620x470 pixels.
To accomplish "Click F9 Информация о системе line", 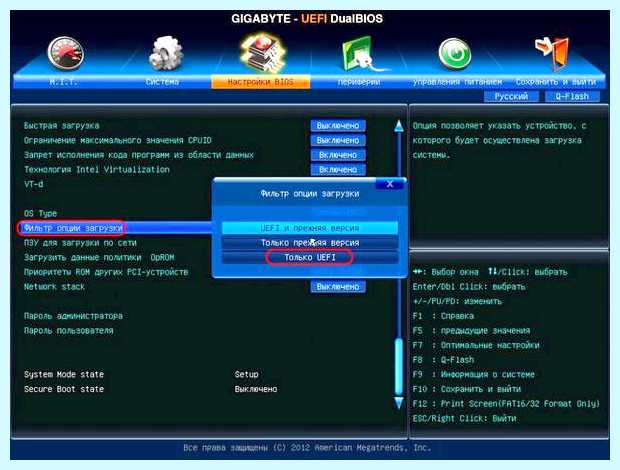I will [x=474, y=374].
